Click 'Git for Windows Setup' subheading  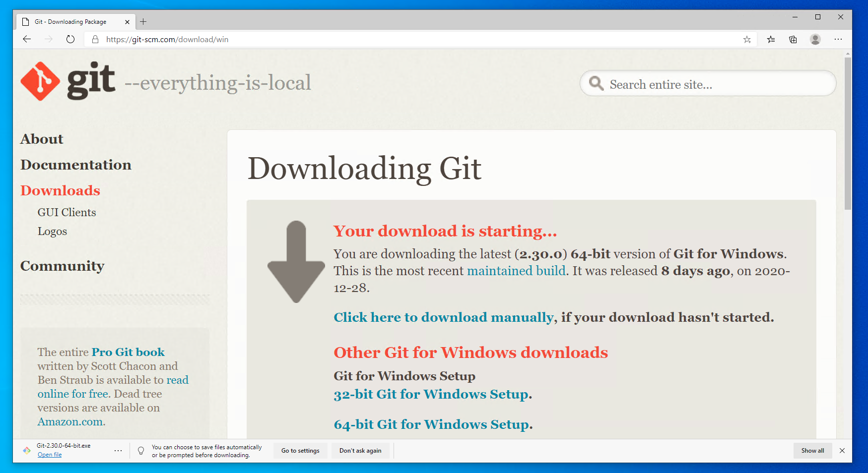pyautogui.click(x=404, y=376)
